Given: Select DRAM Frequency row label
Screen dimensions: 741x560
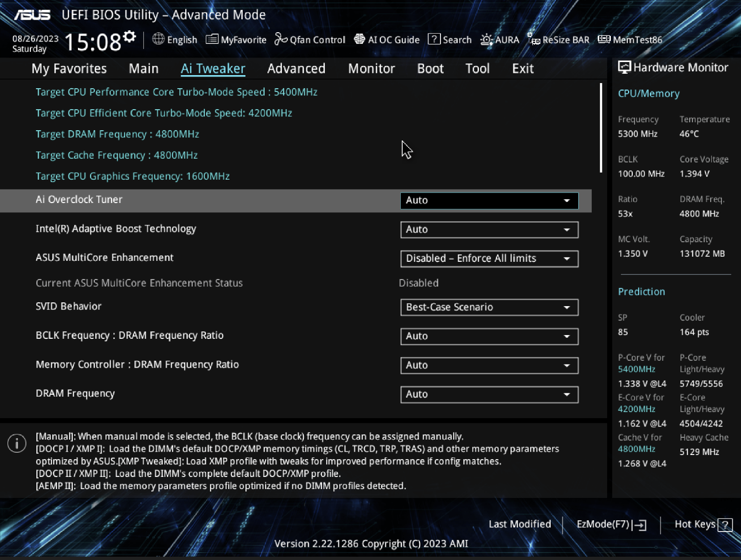Looking at the screenshot, I should pyautogui.click(x=75, y=393).
